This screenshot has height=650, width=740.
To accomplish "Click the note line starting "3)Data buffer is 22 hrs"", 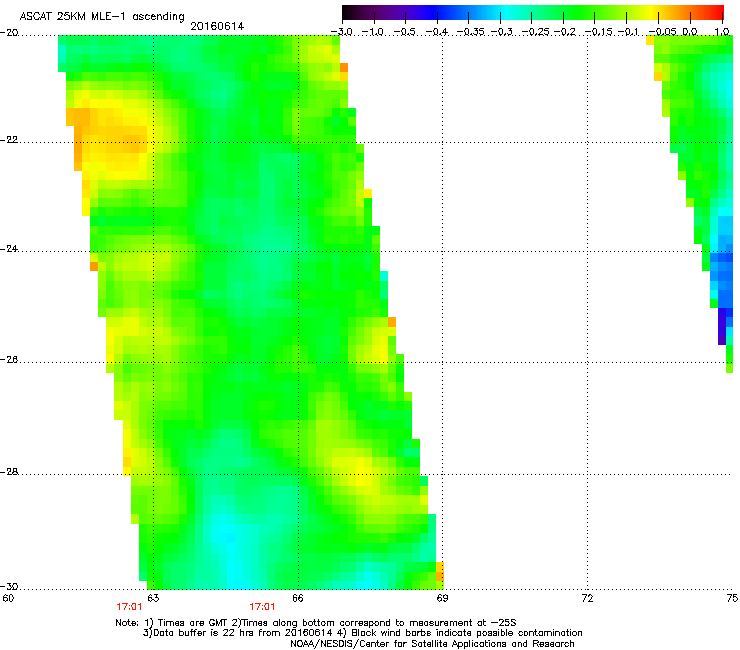I will (362, 633).
